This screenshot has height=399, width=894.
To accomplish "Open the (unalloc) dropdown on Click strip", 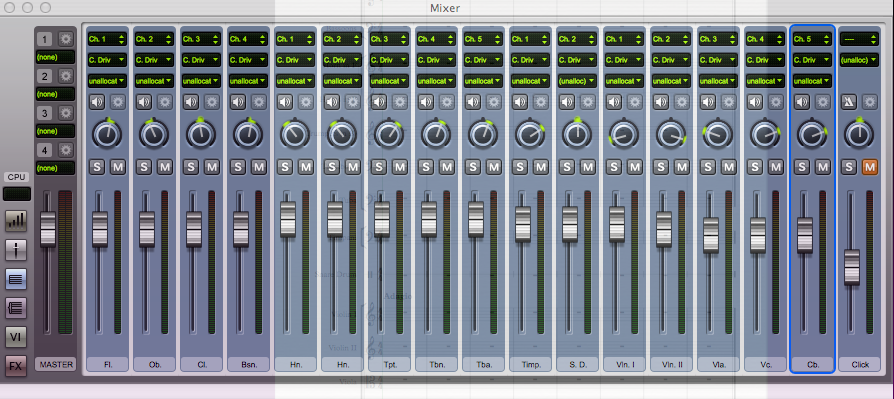I will (858, 60).
